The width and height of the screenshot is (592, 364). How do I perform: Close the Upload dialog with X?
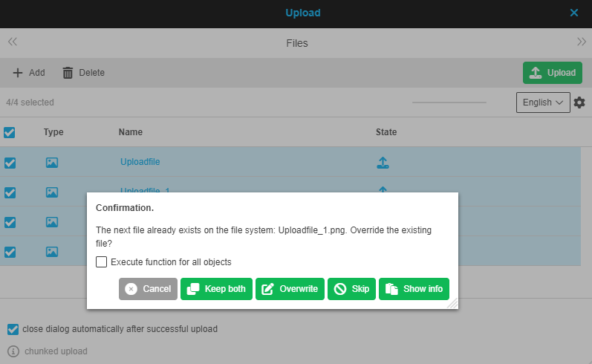(x=574, y=13)
